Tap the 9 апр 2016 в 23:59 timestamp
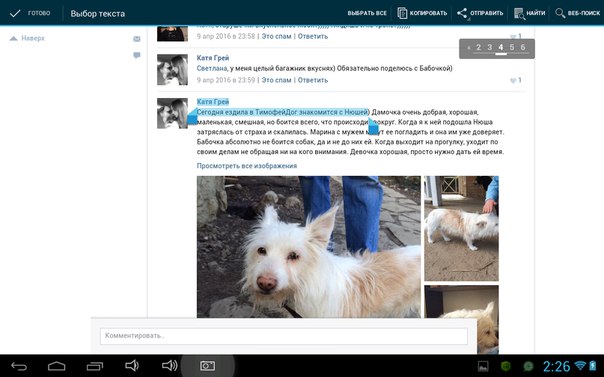Screen dimensions: 604x377 click(226, 80)
